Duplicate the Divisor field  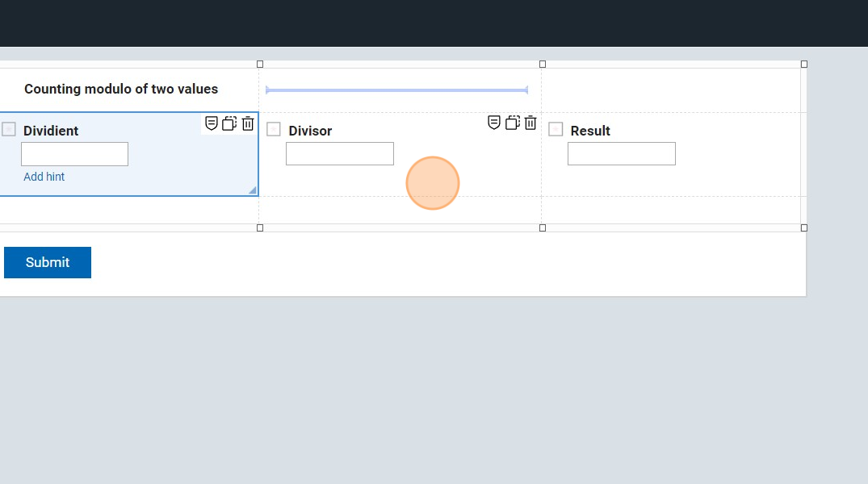[512, 123]
